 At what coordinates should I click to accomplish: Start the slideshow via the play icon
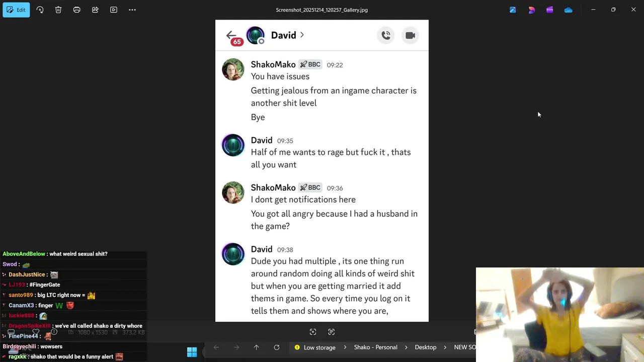(114, 10)
